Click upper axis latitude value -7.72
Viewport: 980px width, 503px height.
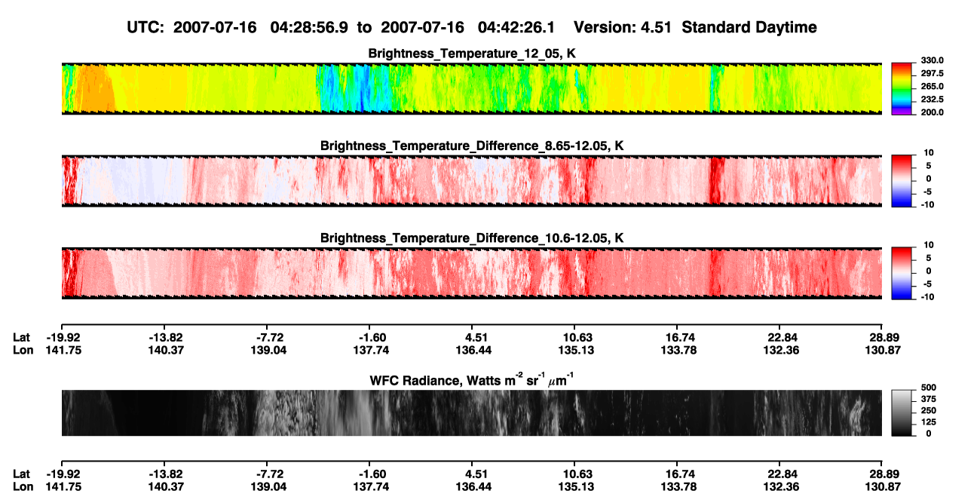(270, 338)
